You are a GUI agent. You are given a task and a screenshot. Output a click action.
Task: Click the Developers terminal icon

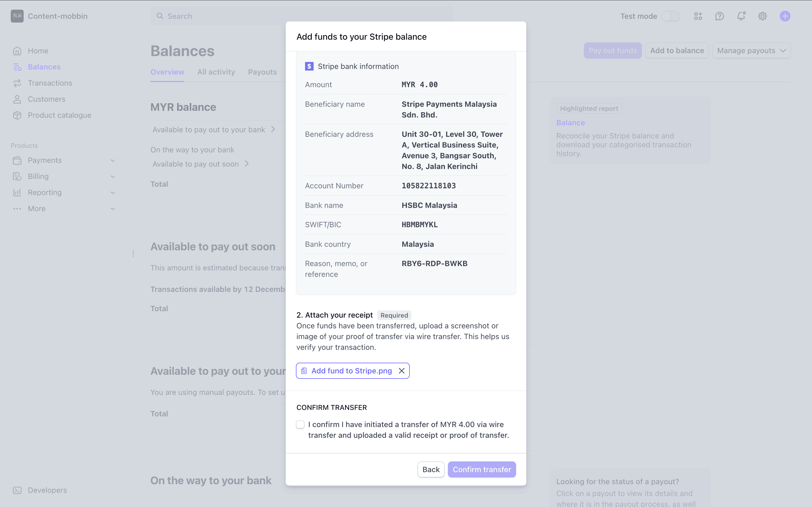pyautogui.click(x=17, y=490)
